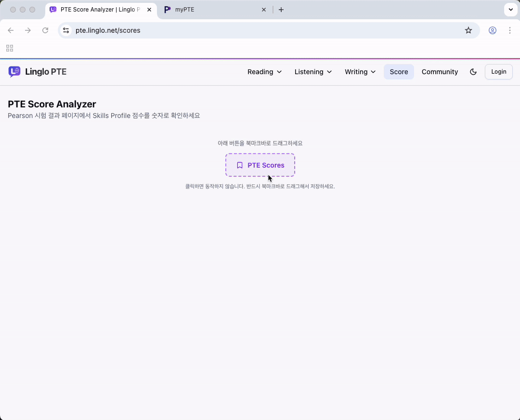Click the red window close button

[x=13, y=10]
